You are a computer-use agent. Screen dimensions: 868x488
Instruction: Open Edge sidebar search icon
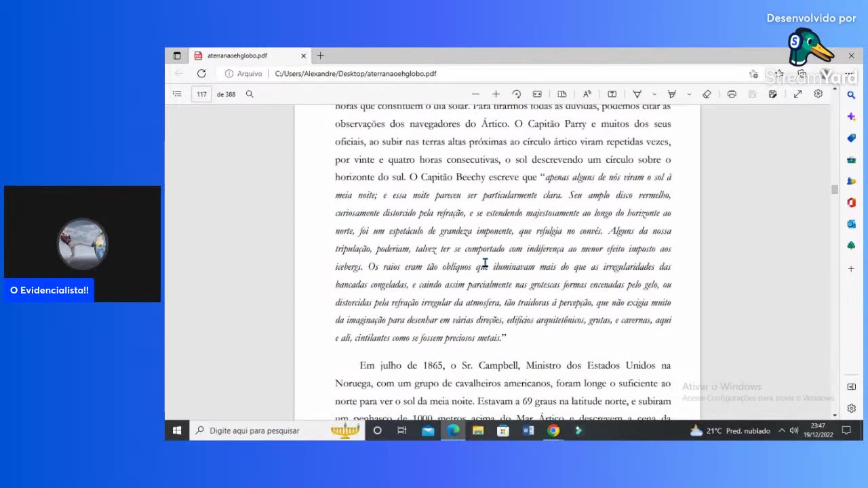tap(851, 96)
